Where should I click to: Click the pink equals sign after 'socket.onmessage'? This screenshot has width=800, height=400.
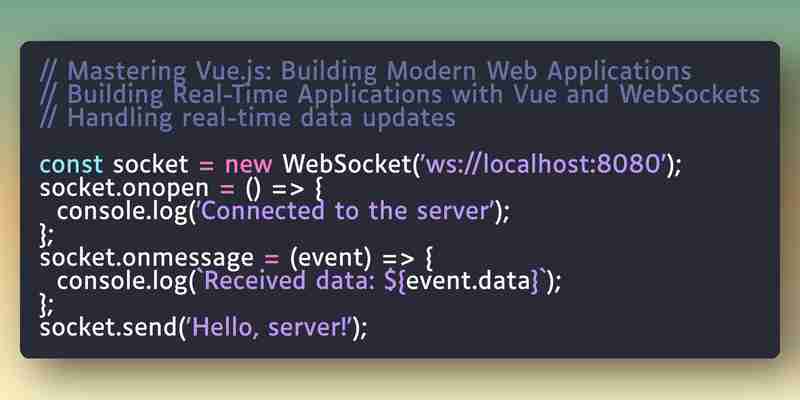pos(271,258)
